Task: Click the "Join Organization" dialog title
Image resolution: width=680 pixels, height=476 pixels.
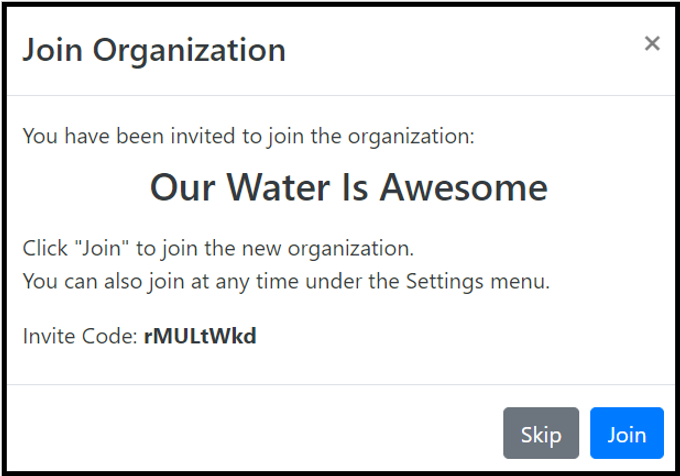Action: 154,50
